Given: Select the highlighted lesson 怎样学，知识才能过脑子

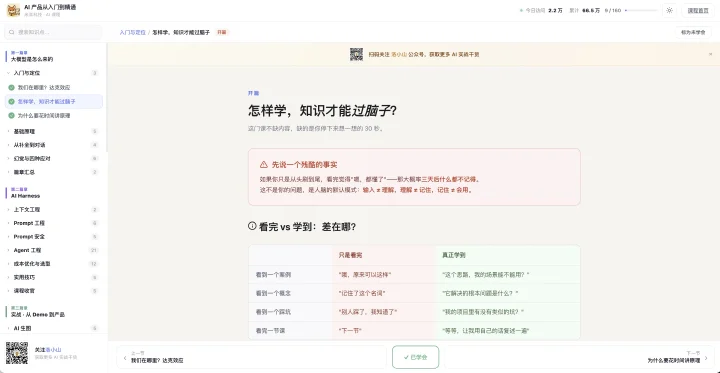Looking at the screenshot, I should click(x=54, y=102).
